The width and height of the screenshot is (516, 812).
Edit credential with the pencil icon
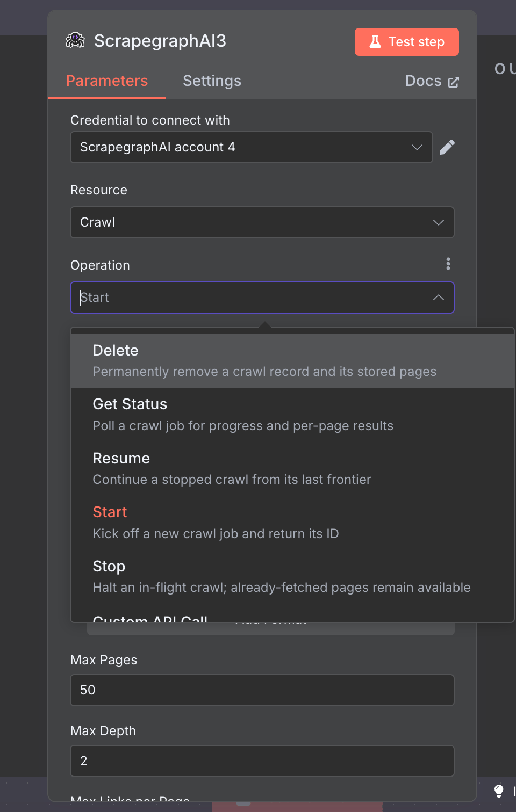click(447, 147)
